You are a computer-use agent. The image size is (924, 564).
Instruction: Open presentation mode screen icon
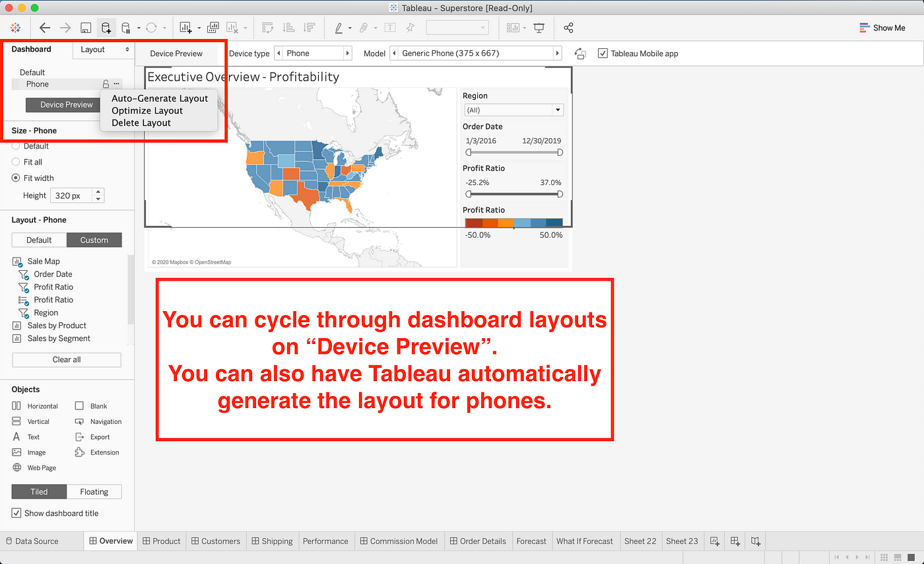tap(539, 28)
